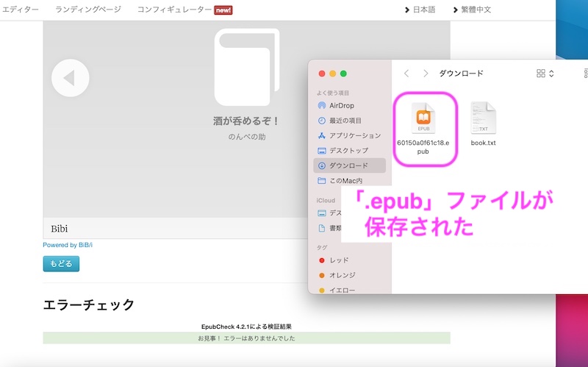
Task: Select the レッド color tag
Action: click(x=338, y=260)
